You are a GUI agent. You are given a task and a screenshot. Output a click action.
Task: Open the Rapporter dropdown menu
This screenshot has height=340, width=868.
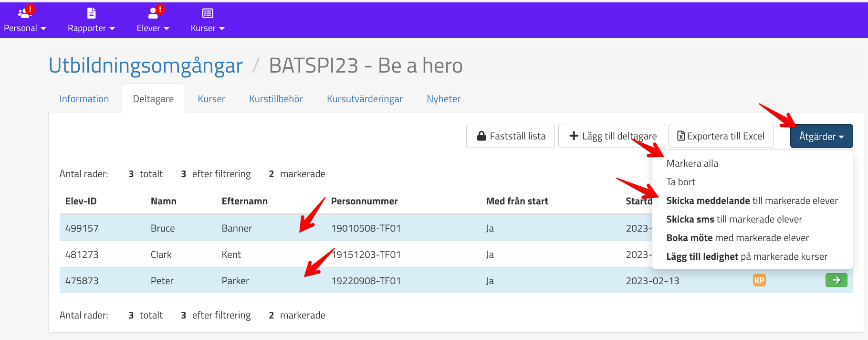(91, 28)
